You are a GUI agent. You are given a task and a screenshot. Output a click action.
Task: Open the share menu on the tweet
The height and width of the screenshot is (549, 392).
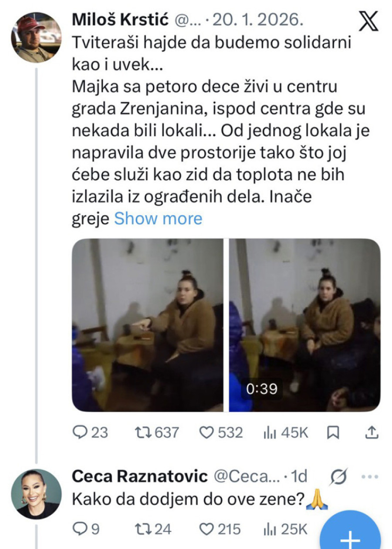click(371, 432)
